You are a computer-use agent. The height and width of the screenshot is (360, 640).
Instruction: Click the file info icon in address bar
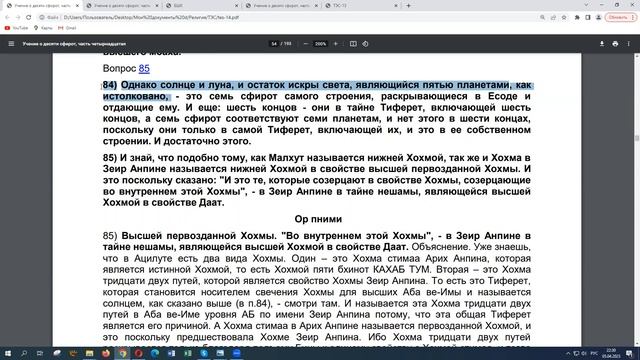click(x=42, y=18)
